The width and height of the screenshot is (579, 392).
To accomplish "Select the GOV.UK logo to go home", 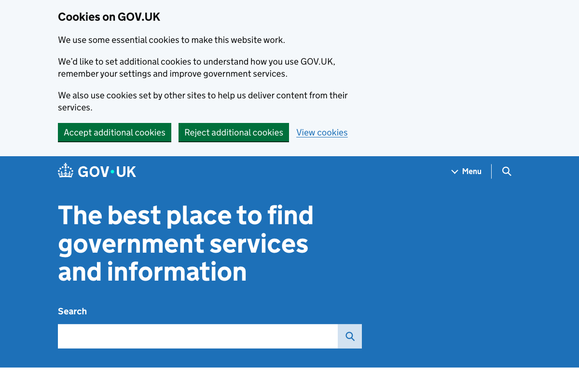I will 96,171.
